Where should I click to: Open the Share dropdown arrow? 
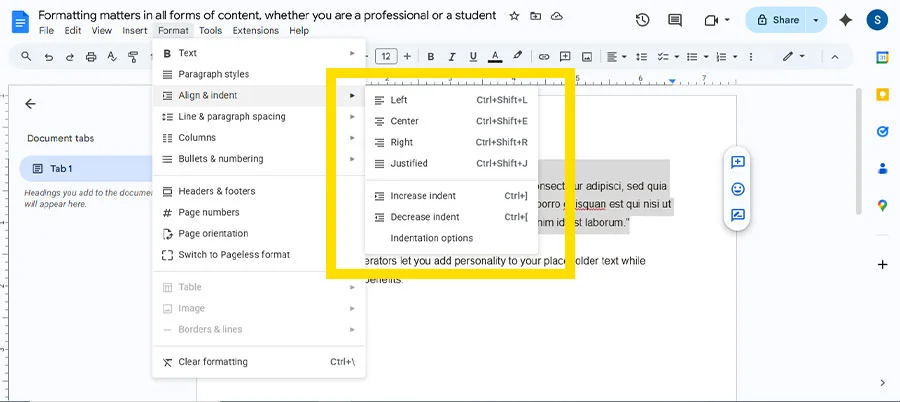(816, 20)
